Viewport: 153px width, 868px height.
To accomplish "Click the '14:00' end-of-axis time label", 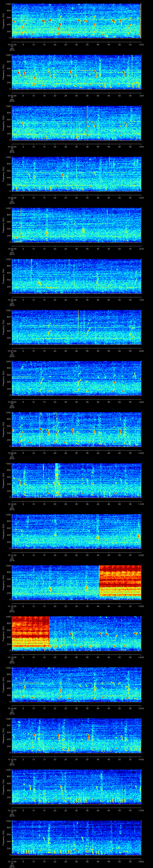I will point(141,657).
